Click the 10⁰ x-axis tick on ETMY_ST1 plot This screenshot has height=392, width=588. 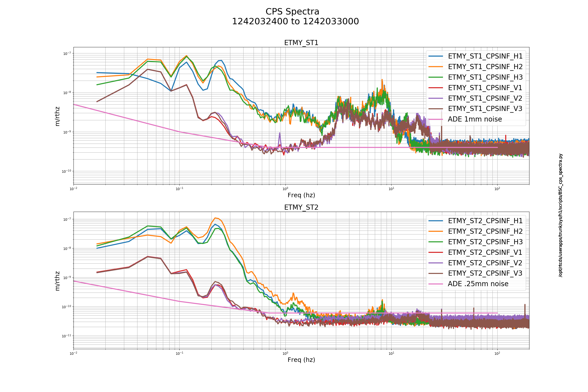(x=285, y=189)
